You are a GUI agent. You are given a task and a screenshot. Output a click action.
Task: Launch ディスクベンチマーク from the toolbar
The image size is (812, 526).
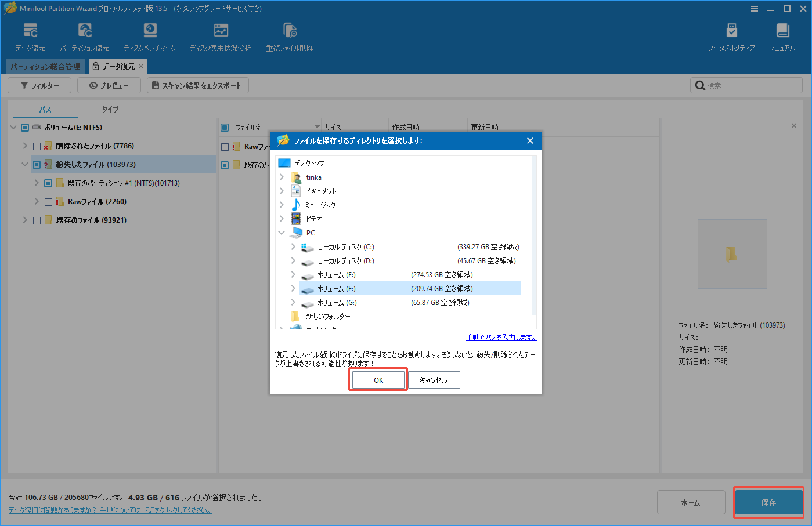(150, 35)
